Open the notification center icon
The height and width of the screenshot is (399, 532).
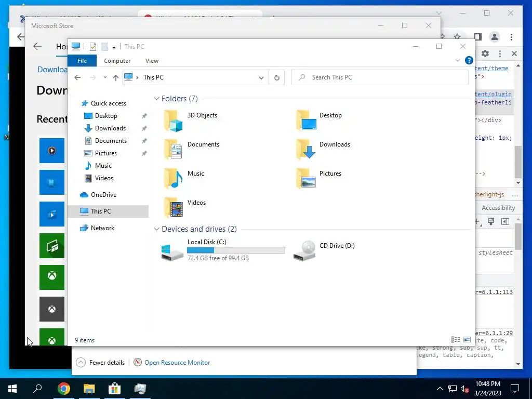pos(515,389)
